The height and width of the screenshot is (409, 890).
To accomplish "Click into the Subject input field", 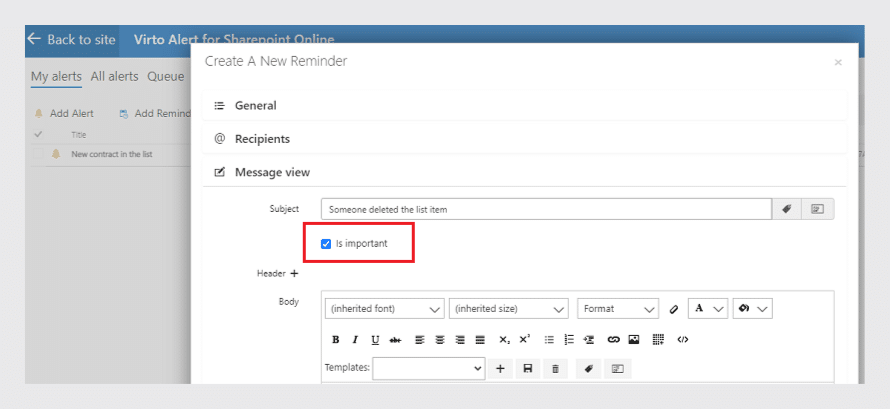I will pos(546,209).
